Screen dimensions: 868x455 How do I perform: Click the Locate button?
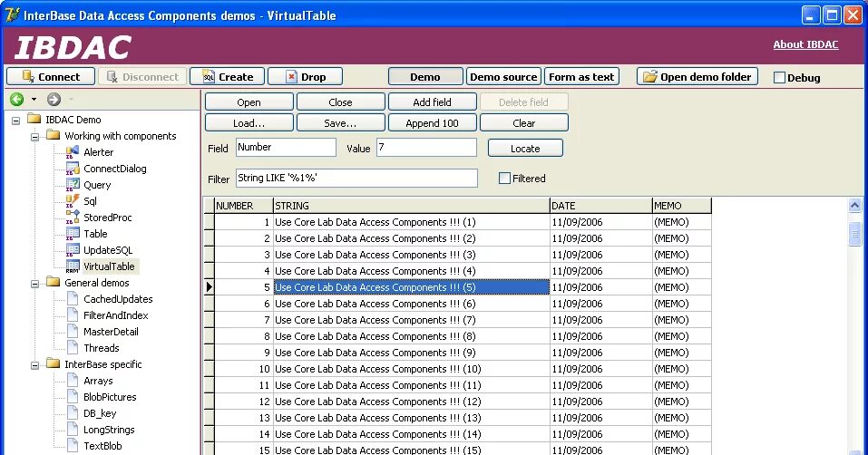525,148
